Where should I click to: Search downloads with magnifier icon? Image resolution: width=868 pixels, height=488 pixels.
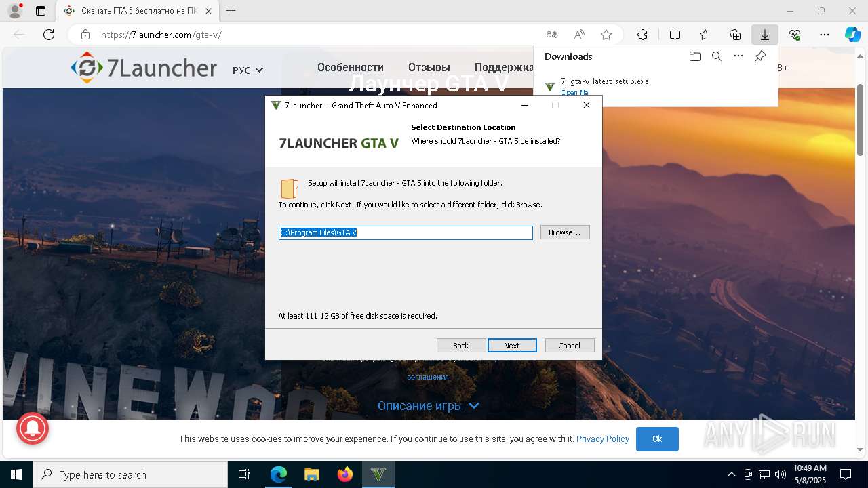pyautogui.click(x=716, y=56)
